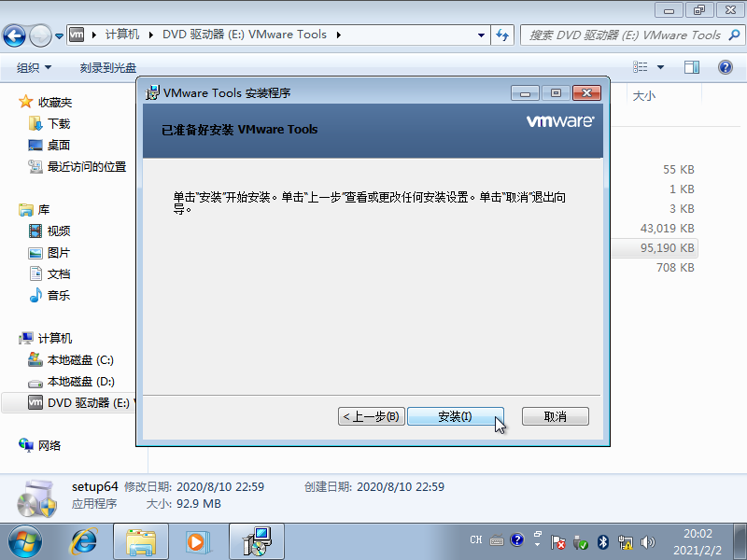Expand the arrow after the 计算机 breadcrumb

pos(151,35)
